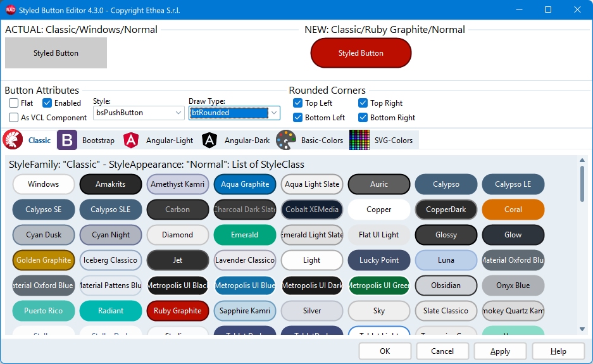Select the Iceberg Classico style
Image resolution: width=593 pixels, height=364 pixels.
point(110,260)
